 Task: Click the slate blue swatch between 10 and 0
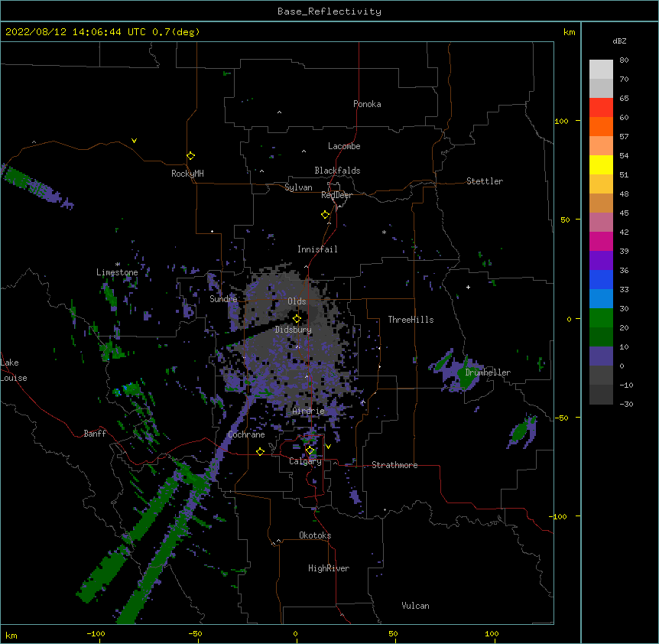(x=601, y=356)
